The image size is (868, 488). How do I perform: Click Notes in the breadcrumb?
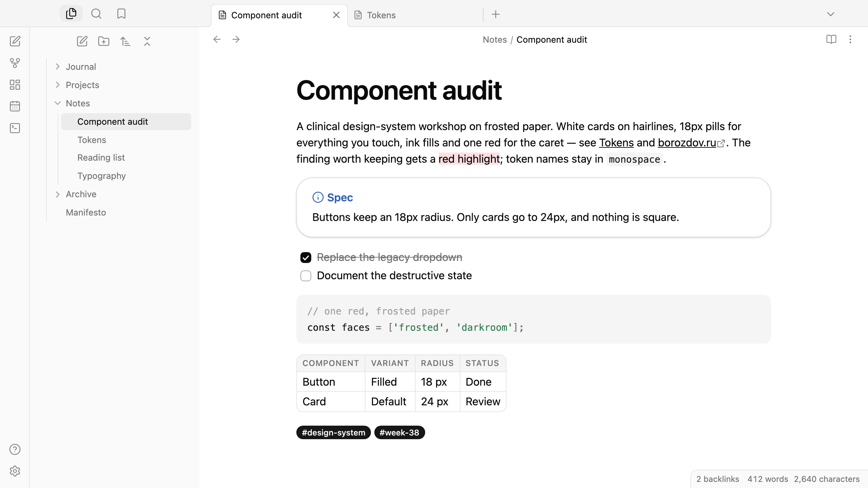coord(495,40)
